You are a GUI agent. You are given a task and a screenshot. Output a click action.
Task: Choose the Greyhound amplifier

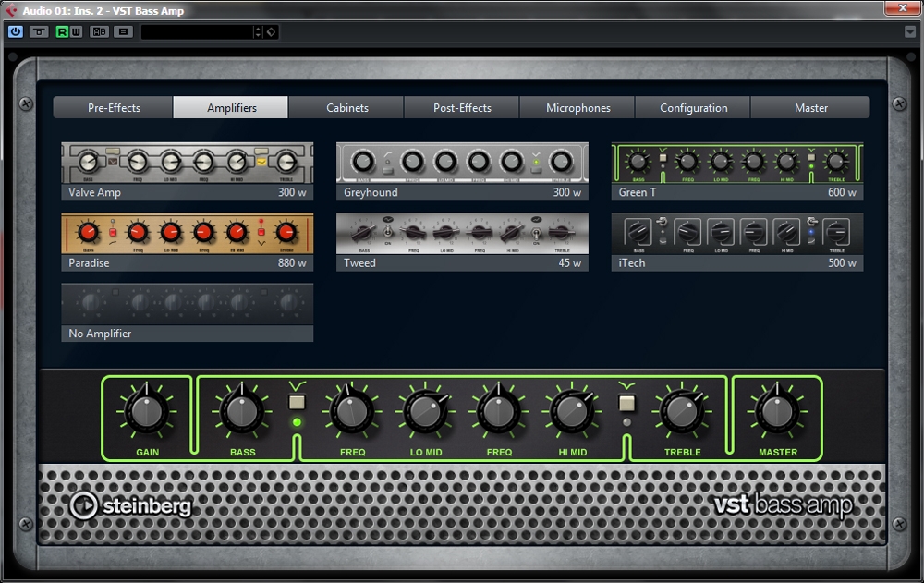pyautogui.click(x=462, y=171)
